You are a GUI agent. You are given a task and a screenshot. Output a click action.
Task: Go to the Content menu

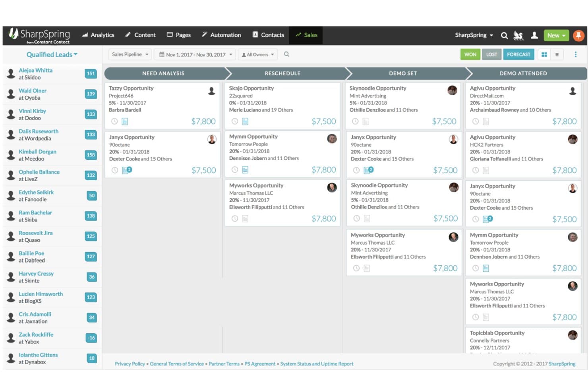click(x=140, y=35)
